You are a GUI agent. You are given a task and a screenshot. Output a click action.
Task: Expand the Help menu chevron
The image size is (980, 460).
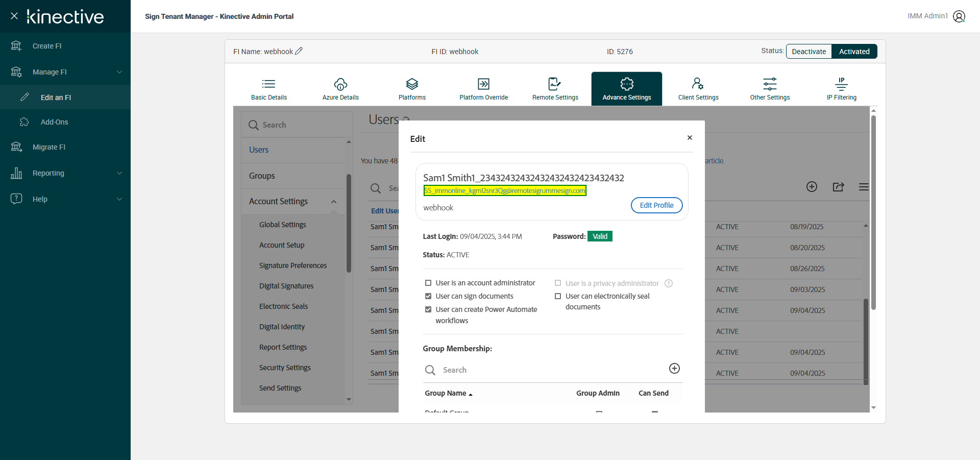click(x=119, y=199)
